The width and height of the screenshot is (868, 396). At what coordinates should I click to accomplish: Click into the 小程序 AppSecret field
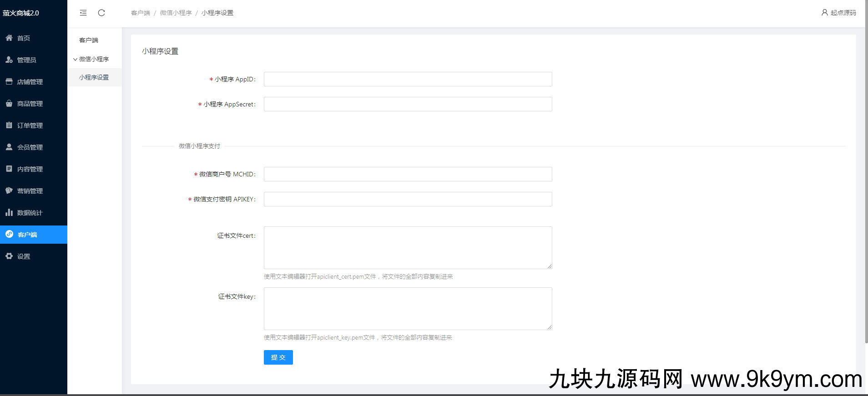(x=408, y=104)
